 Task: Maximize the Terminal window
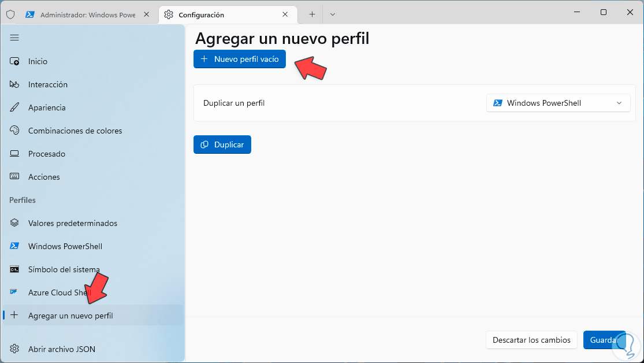[x=604, y=12]
